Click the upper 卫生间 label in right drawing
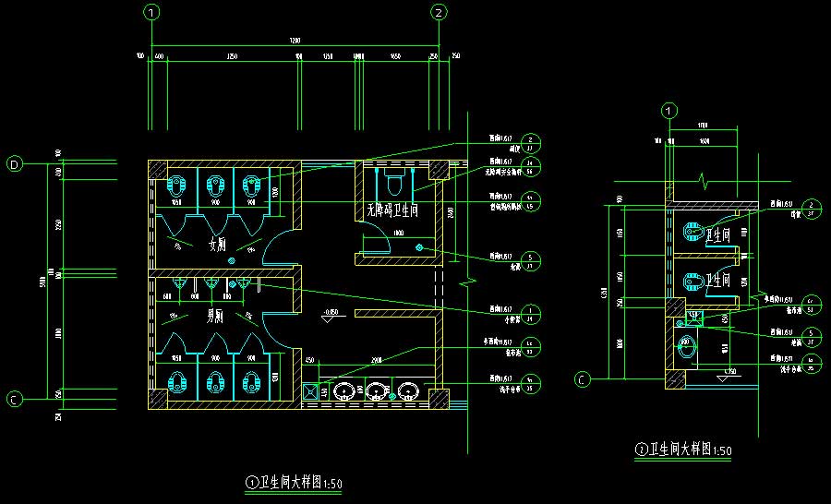 pyautogui.click(x=718, y=235)
